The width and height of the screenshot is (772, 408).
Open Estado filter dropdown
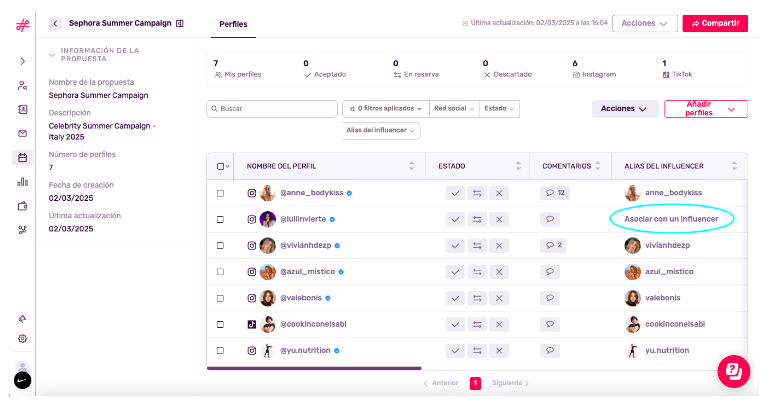pyautogui.click(x=499, y=108)
